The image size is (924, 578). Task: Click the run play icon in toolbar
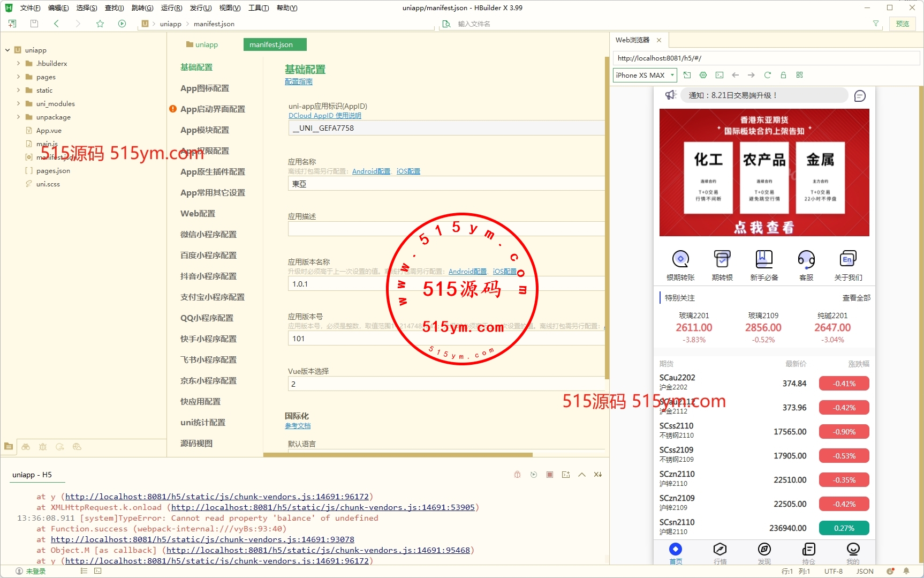point(122,24)
